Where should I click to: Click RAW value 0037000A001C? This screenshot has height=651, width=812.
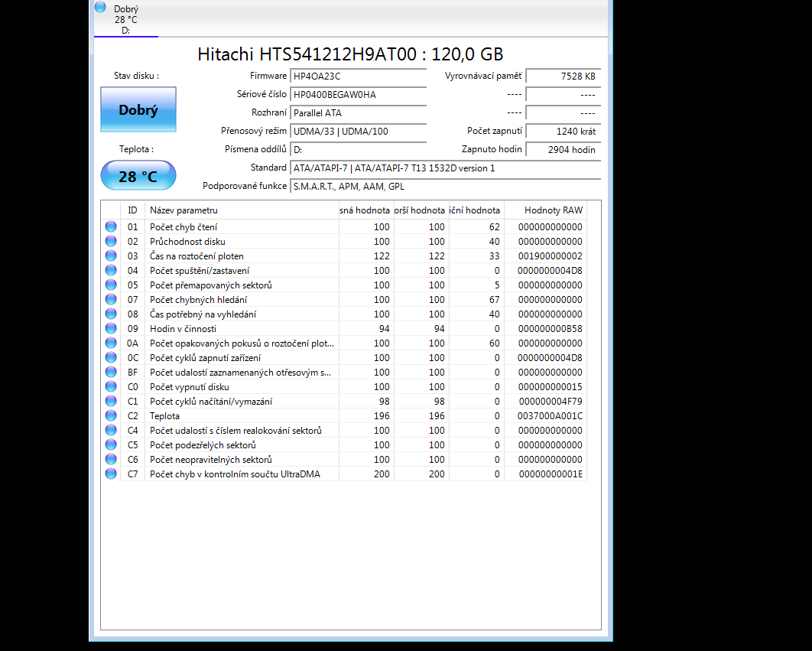click(550, 415)
